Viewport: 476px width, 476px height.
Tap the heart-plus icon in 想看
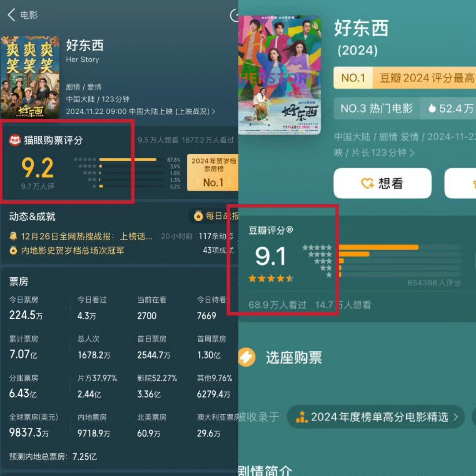pos(367,183)
